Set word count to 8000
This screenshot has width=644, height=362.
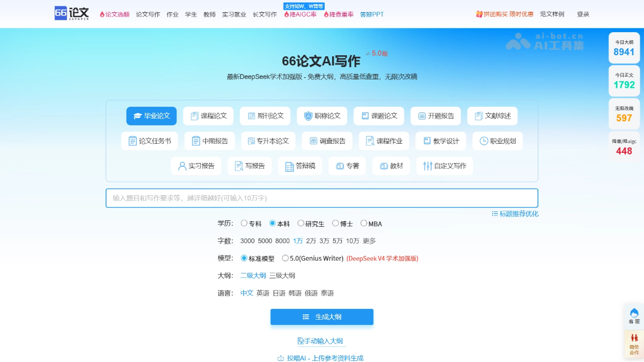pos(282,241)
